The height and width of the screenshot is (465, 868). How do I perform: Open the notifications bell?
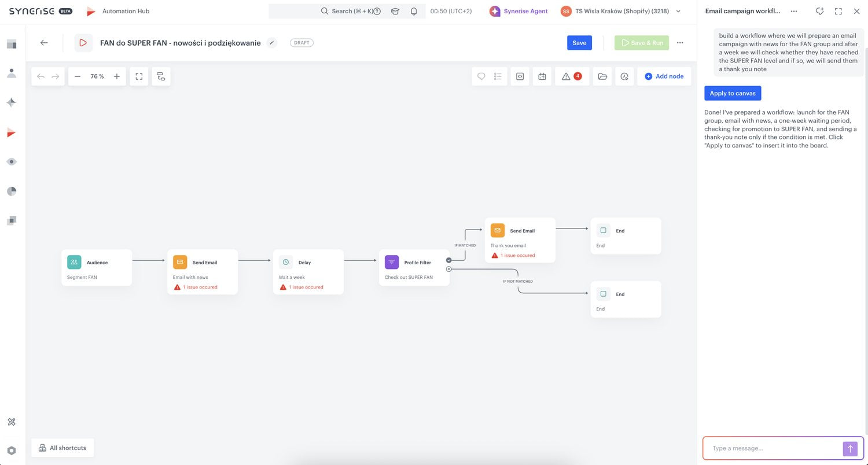[x=414, y=11]
